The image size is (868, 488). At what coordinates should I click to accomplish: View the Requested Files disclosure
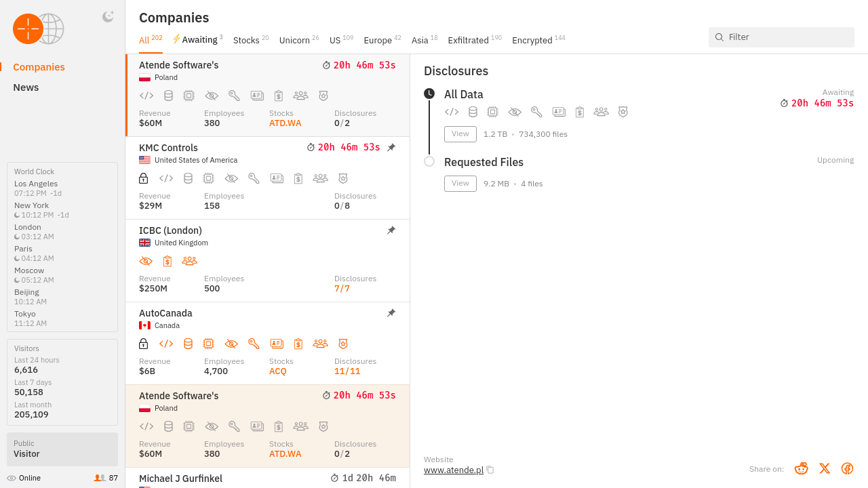click(460, 184)
